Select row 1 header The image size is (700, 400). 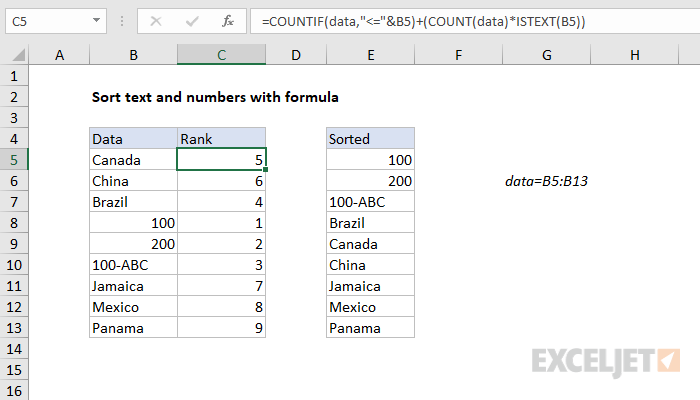(x=14, y=76)
